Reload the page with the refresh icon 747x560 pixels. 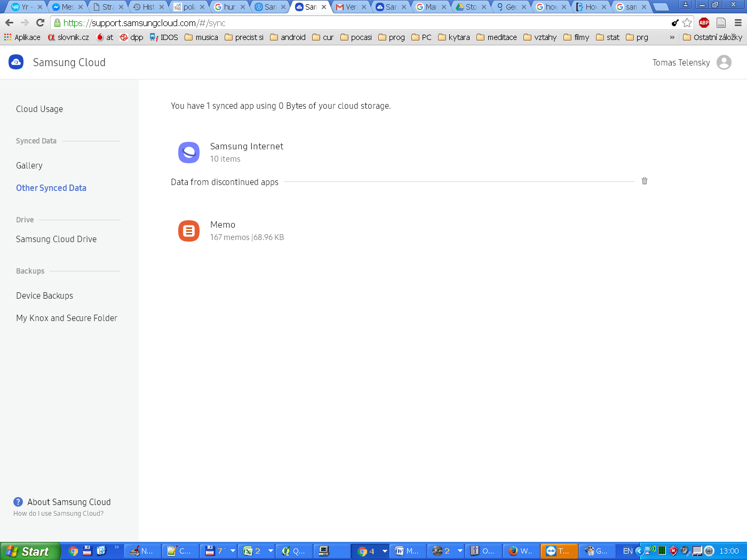(40, 23)
